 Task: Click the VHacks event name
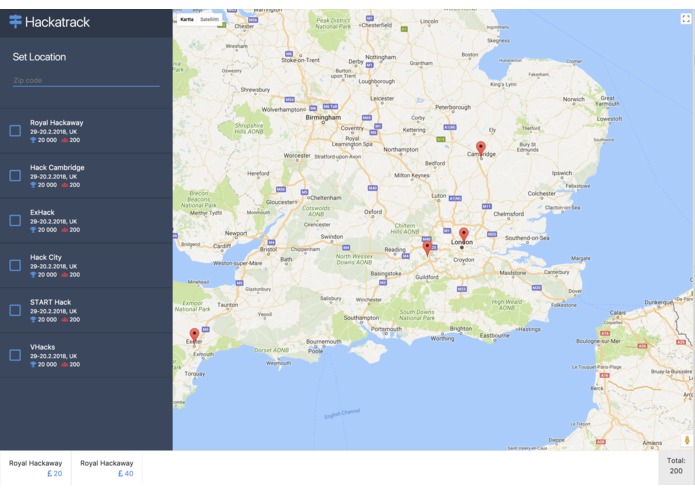(x=43, y=347)
